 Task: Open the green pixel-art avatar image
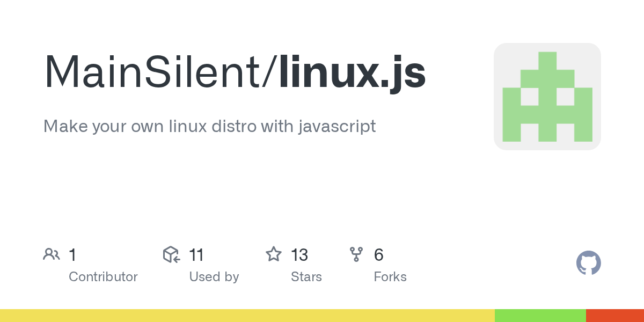click(547, 97)
